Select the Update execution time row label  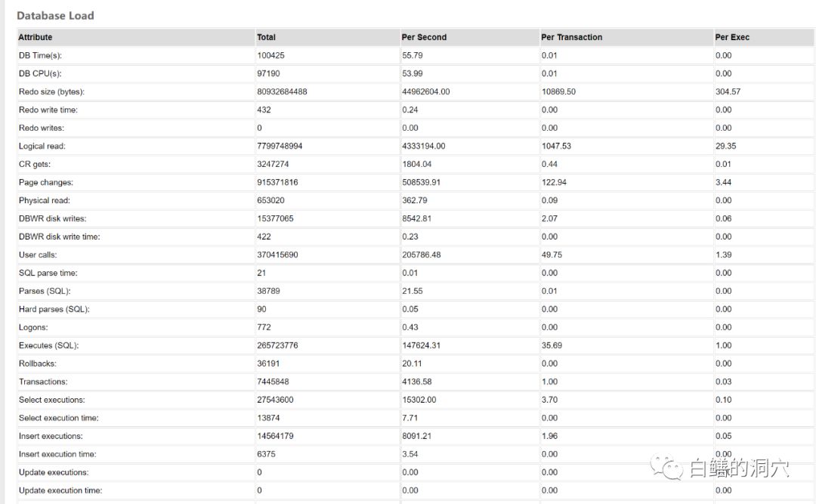click(60, 490)
